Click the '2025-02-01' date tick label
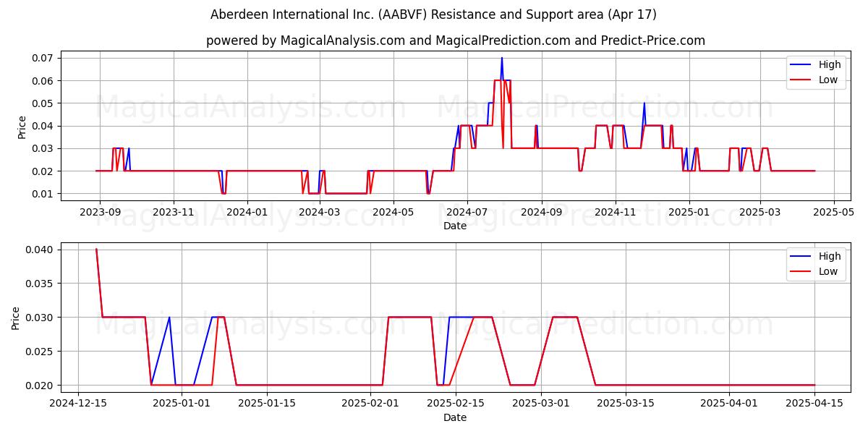 click(x=370, y=404)
